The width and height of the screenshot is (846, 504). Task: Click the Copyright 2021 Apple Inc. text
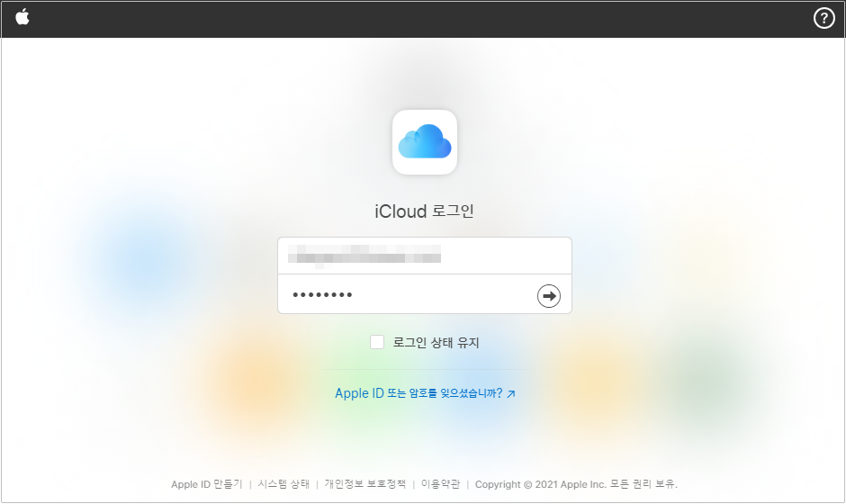click(x=576, y=484)
